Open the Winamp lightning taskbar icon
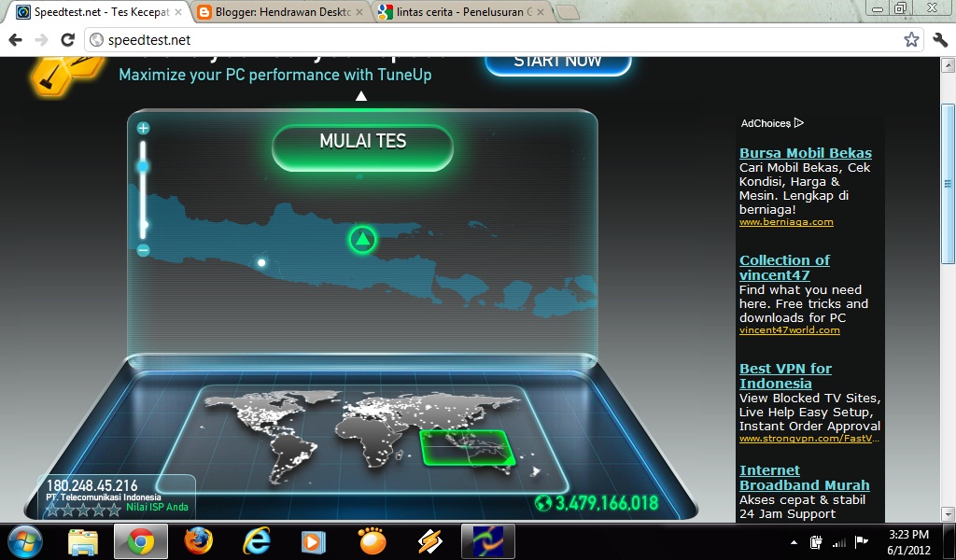The image size is (956, 560). (x=429, y=541)
